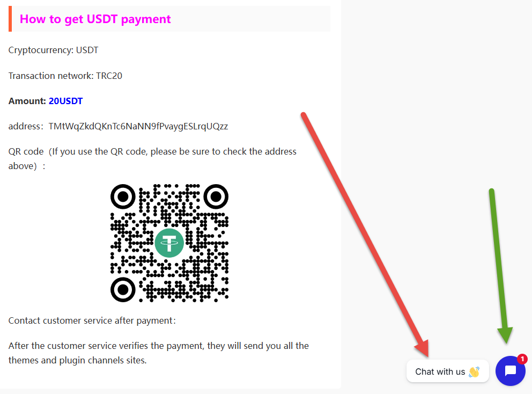Click the 'Cryptocurrency: USDT' line
The image size is (532, 394).
53,50
